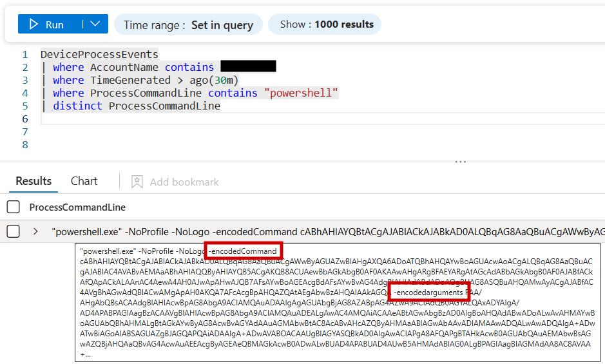Click the "powershell" string in the query
Image resolution: width=605 pixels, height=364 pixels.
point(301,93)
